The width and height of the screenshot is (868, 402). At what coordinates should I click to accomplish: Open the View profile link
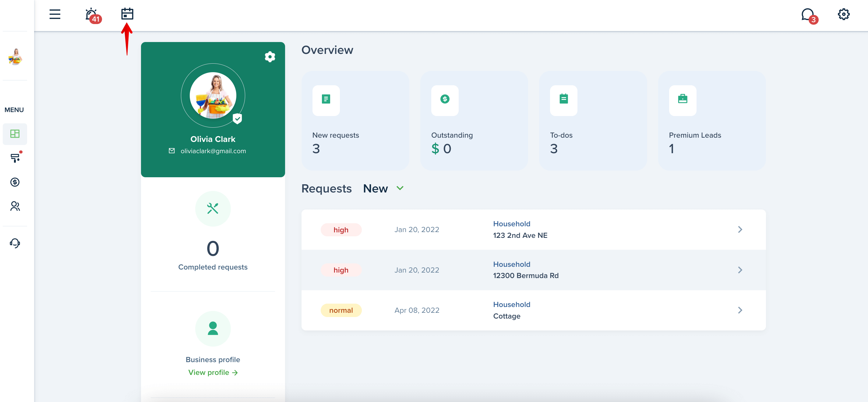point(213,372)
